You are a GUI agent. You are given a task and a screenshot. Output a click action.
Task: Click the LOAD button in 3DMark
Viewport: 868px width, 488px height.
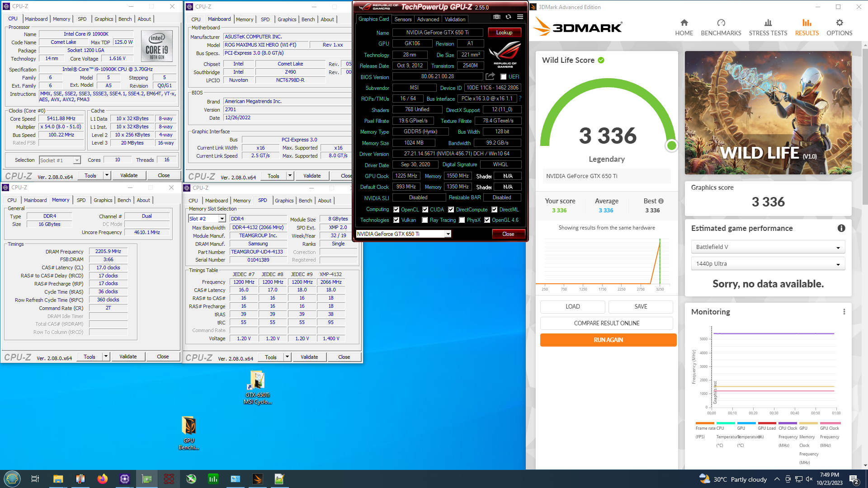pyautogui.click(x=572, y=307)
